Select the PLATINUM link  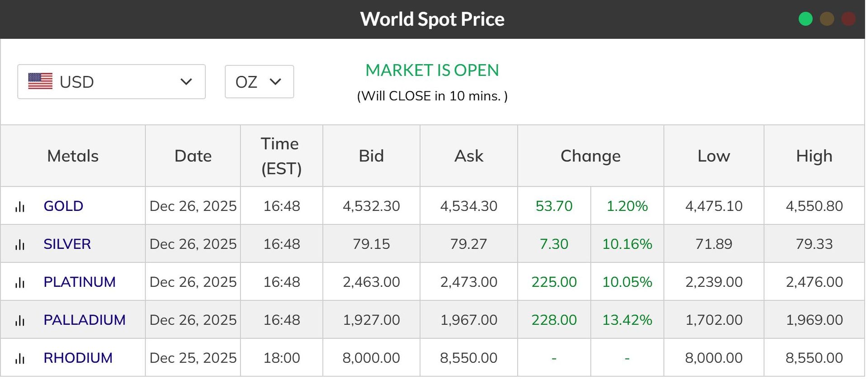point(80,282)
